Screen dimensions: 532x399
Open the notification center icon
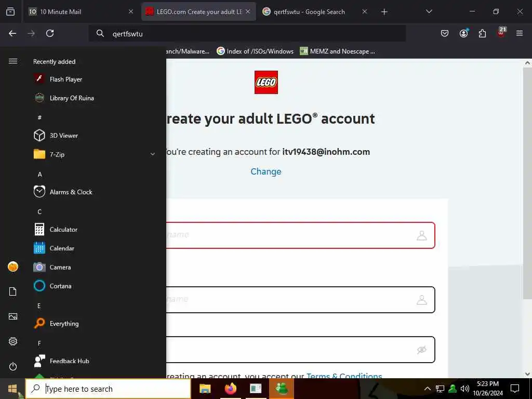click(515, 389)
